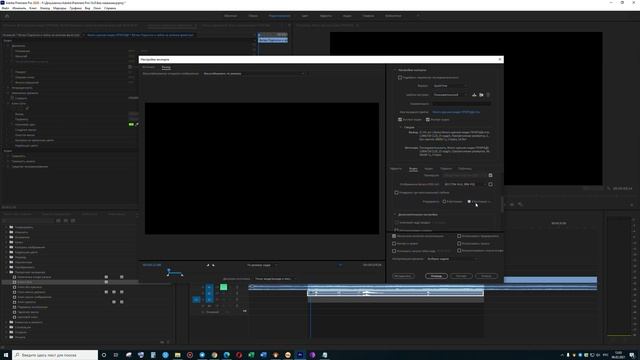The width and height of the screenshot is (640, 360).
Task: Toggle Render at Maximum Depth checkbox
Action: tap(396, 193)
